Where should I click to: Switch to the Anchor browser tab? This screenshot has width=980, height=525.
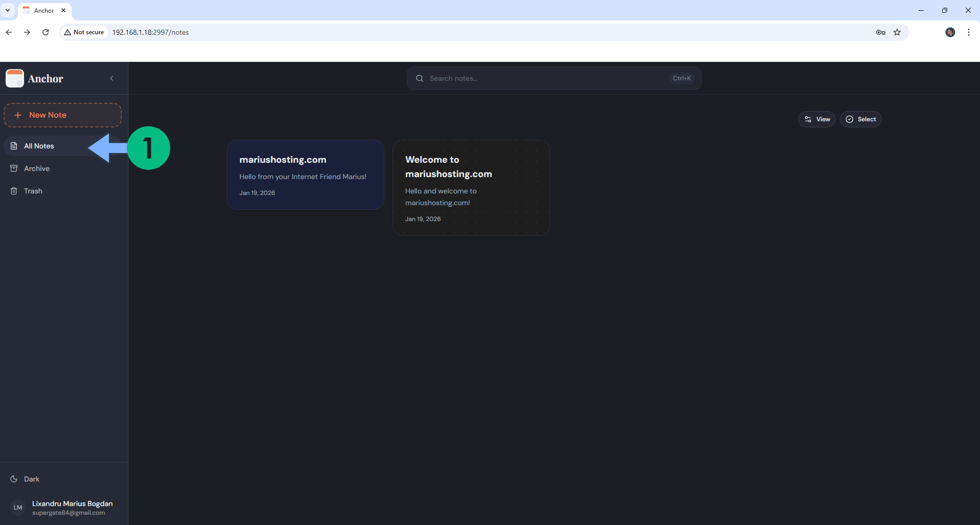(44, 10)
